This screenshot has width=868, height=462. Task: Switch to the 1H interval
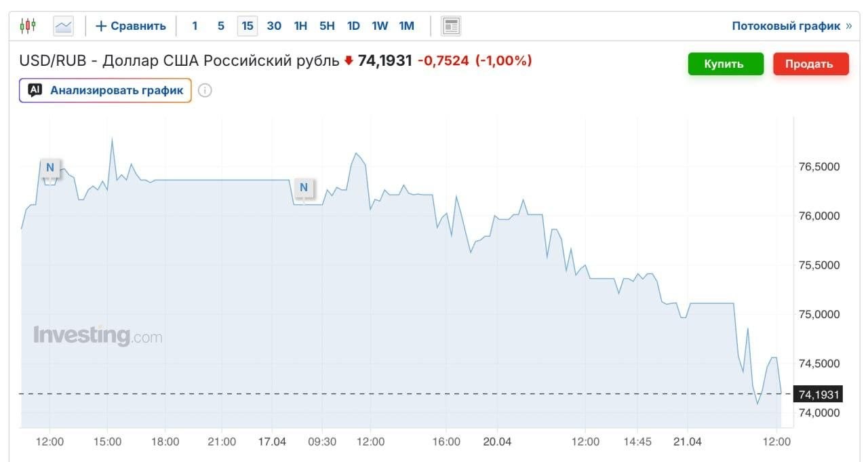[x=300, y=26]
